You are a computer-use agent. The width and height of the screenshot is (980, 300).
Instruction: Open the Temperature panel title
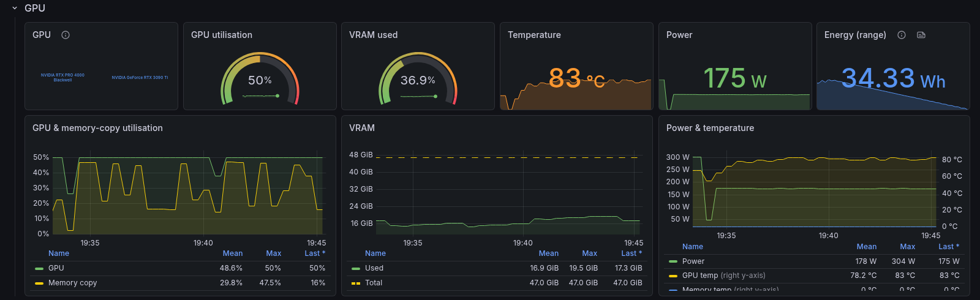coord(534,35)
